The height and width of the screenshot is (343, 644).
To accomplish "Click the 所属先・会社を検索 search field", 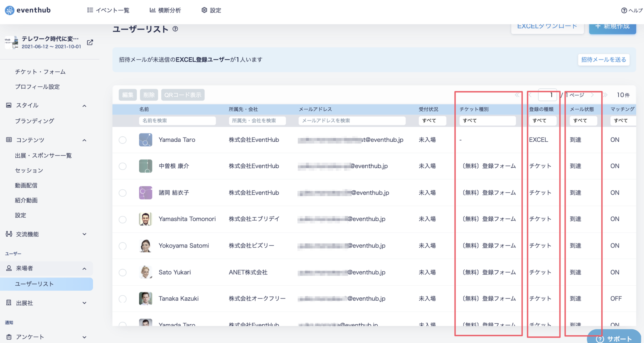I will [x=257, y=120].
